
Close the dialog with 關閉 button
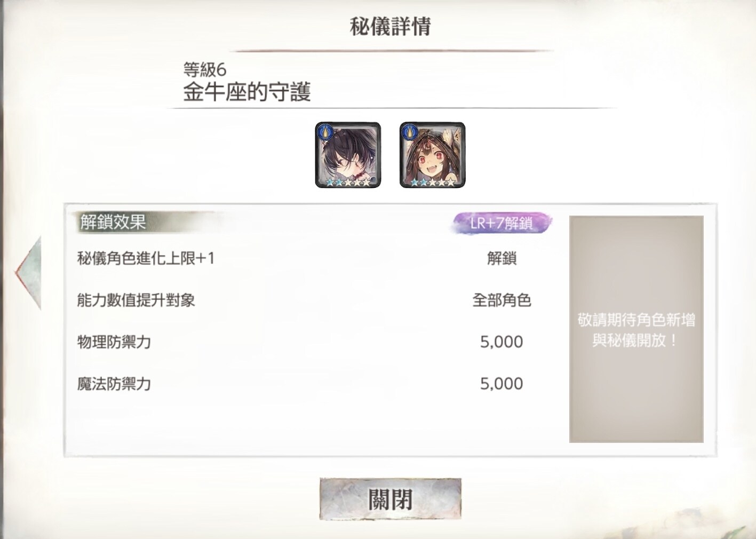pos(390,499)
